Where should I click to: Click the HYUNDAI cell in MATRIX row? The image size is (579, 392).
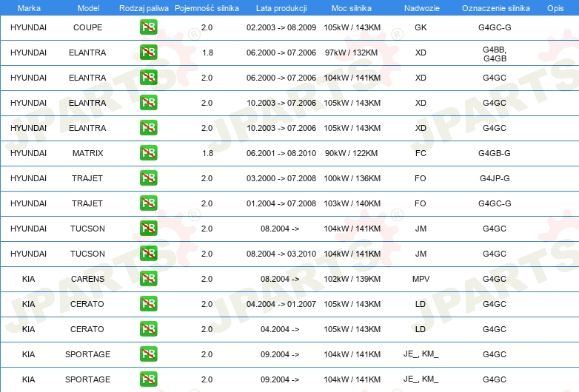click(28, 153)
